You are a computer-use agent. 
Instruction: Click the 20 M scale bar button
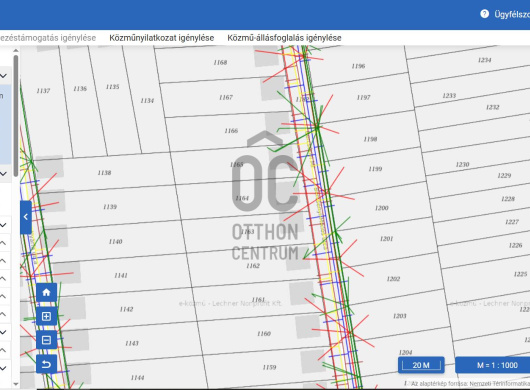click(x=421, y=365)
